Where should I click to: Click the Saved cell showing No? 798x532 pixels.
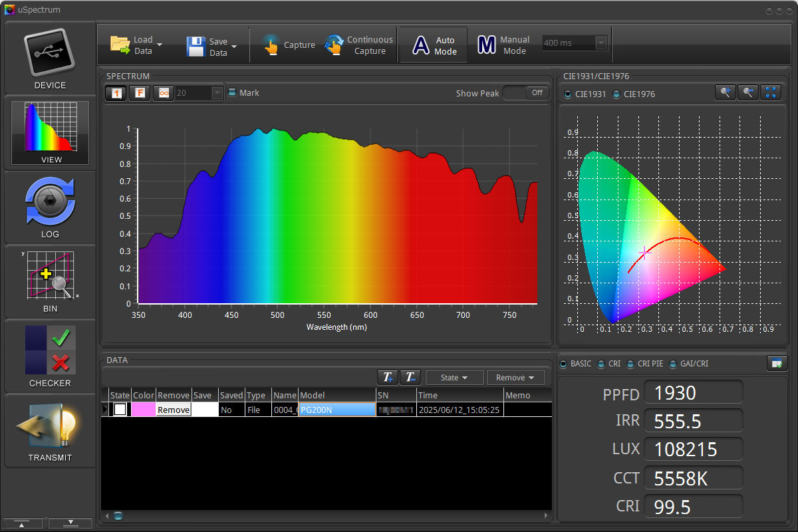pos(231,410)
